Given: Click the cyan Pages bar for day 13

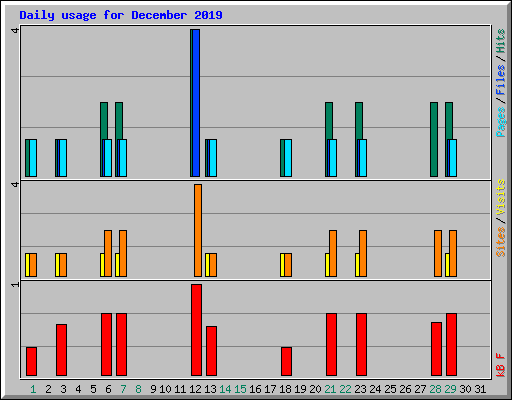Looking at the screenshot, I should click(x=213, y=158).
